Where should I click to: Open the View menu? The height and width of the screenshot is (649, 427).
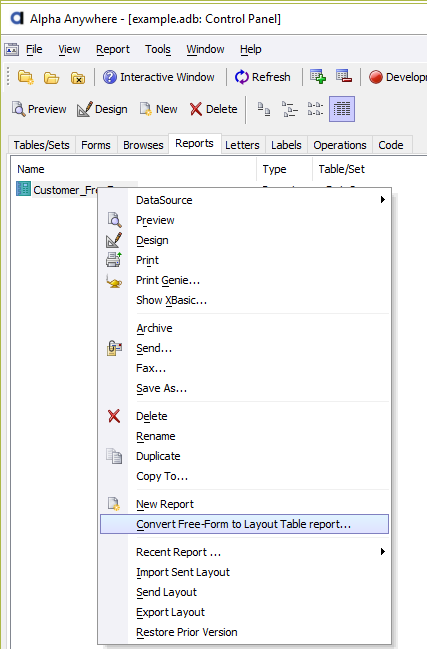(x=69, y=50)
